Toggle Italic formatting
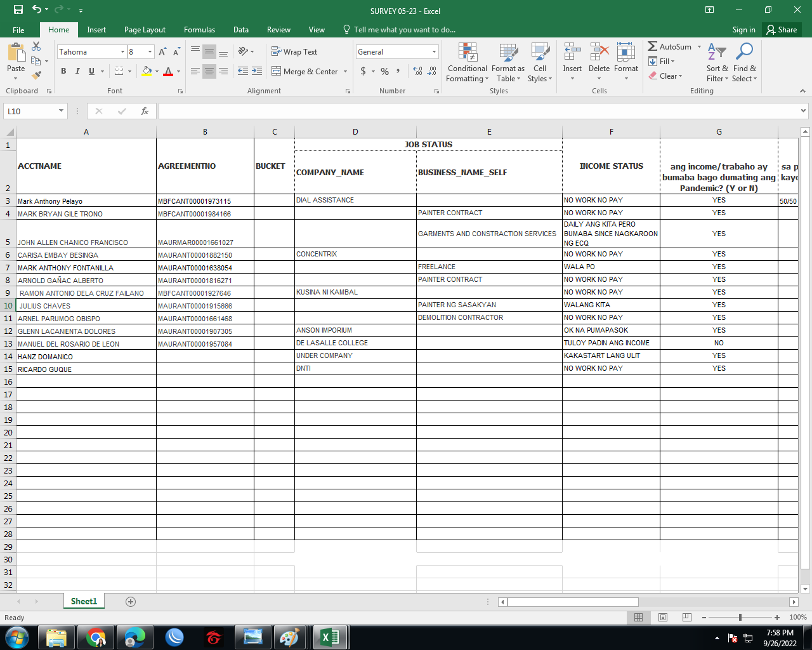Image resolution: width=812 pixels, height=650 pixels. click(x=77, y=71)
